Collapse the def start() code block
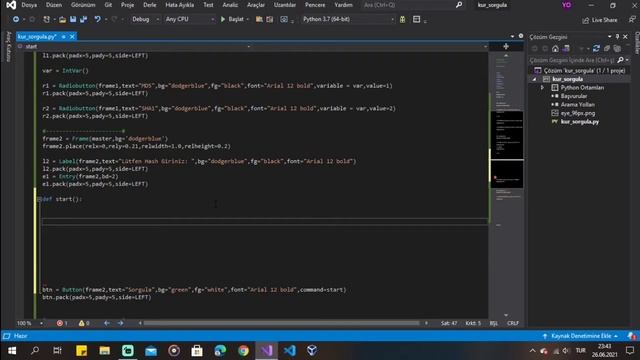Screen dimensions: 640x360 click(x=39, y=199)
